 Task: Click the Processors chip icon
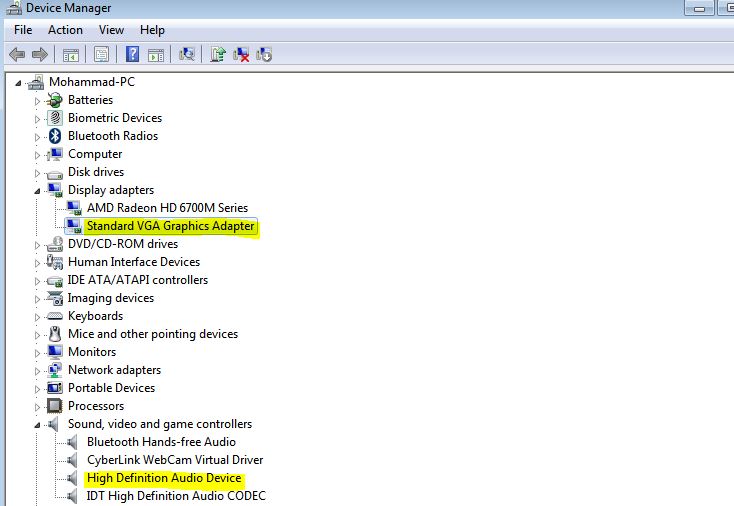(55, 406)
